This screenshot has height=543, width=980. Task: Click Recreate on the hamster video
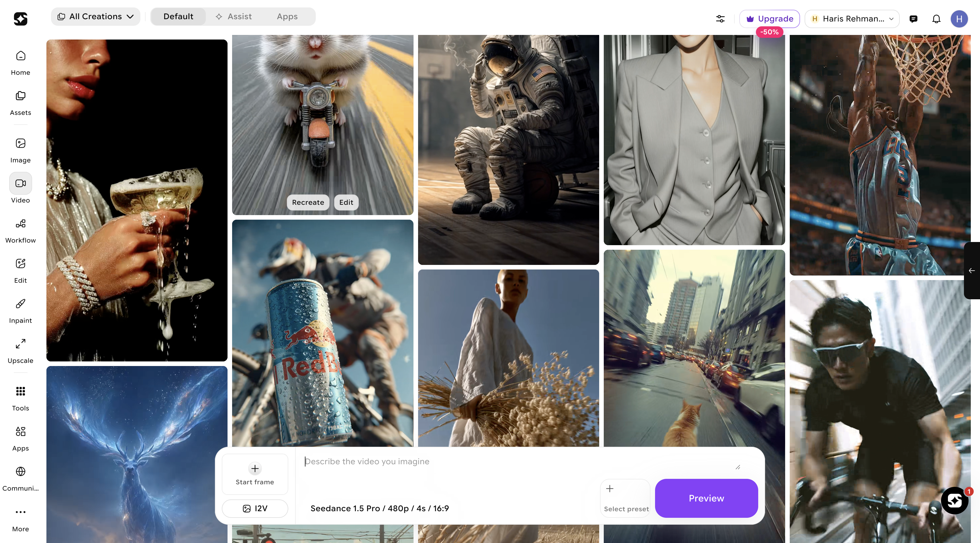[308, 202]
